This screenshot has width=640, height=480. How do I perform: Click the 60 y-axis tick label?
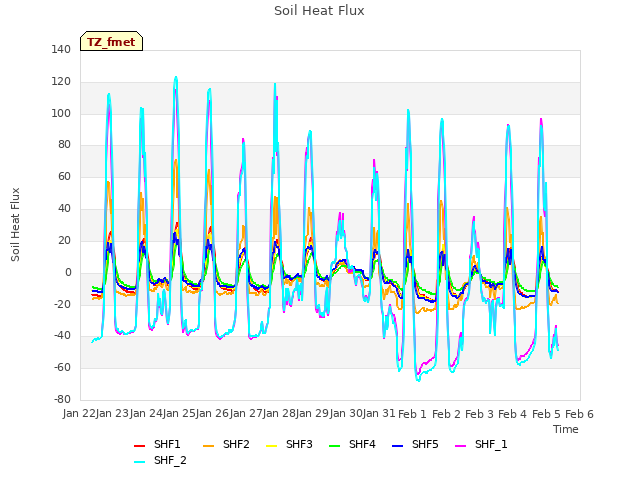(x=64, y=177)
